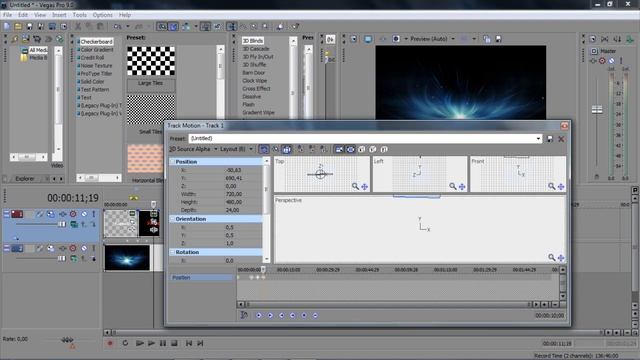Click the Cut scissors toolbar icon

(78, 27)
